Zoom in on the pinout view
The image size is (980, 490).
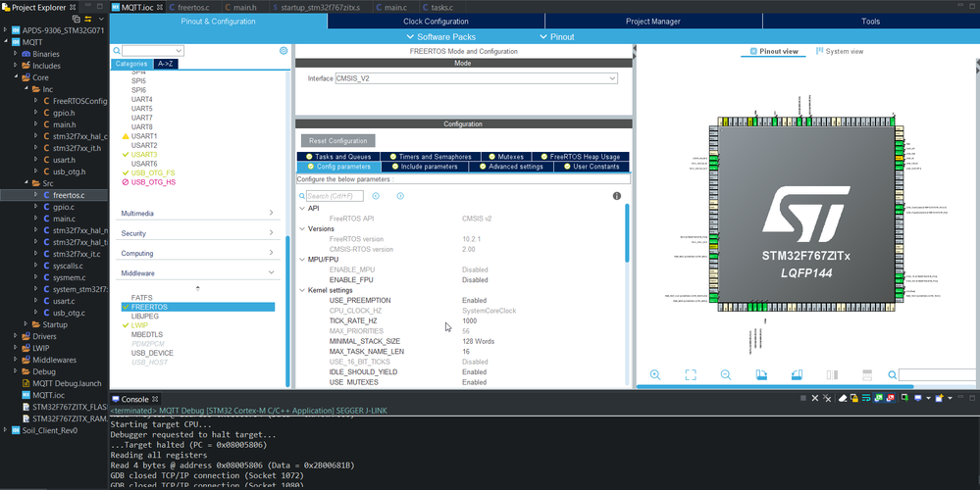(654, 374)
